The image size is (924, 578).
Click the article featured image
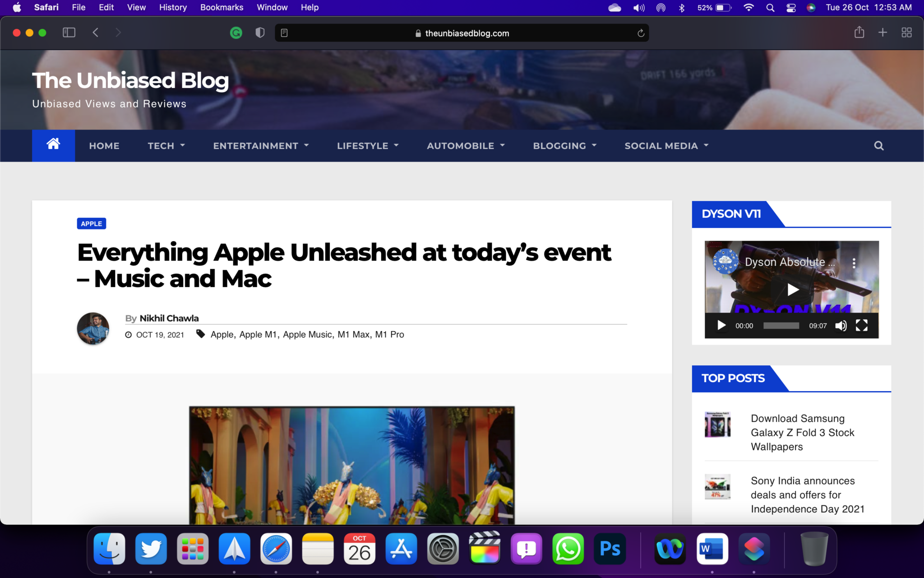tap(352, 465)
